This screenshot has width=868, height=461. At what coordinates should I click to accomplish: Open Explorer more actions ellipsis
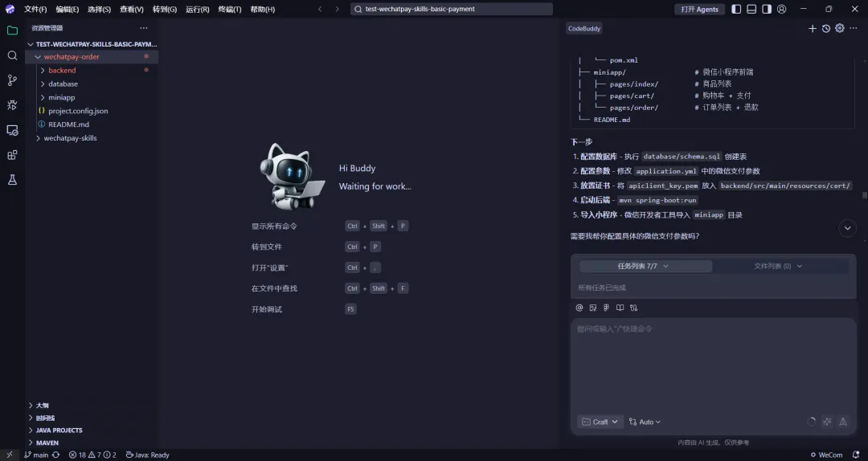tap(143, 27)
